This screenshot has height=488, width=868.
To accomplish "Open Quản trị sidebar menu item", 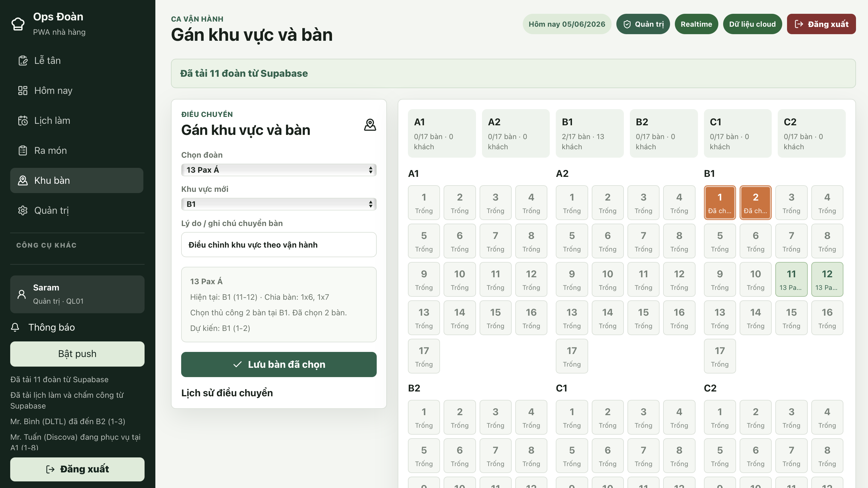I will click(76, 210).
